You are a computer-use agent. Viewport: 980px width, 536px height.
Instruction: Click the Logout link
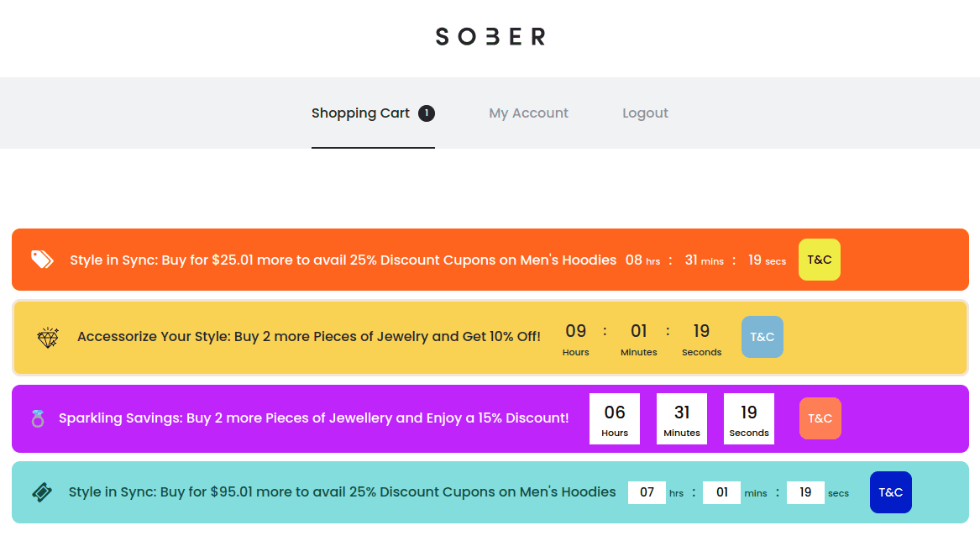pos(645,113)
